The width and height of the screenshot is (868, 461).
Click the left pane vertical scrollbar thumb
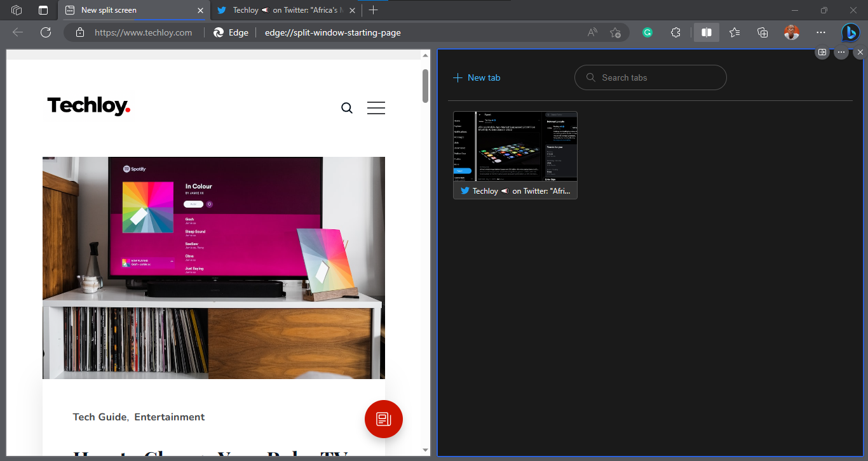[x=425, y=85]
